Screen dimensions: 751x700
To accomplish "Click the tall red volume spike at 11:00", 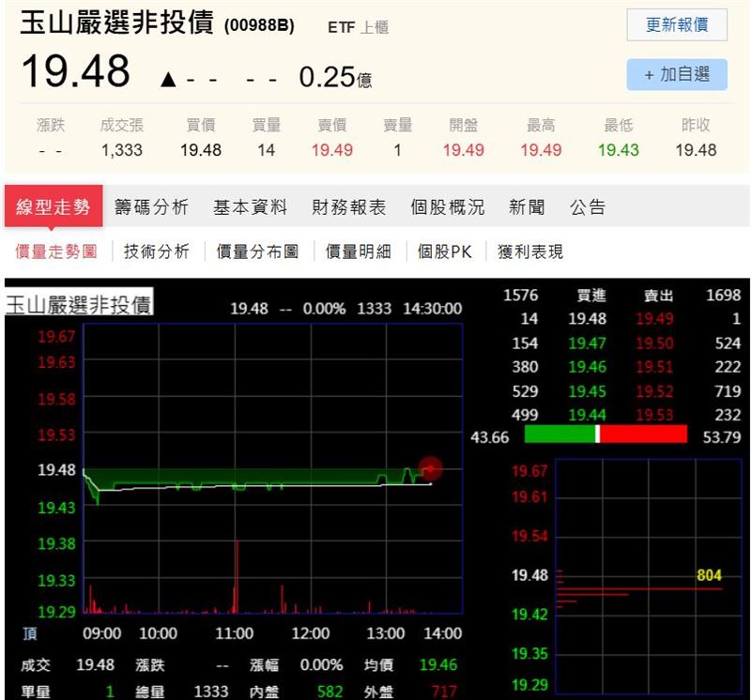I will [236, 577].
